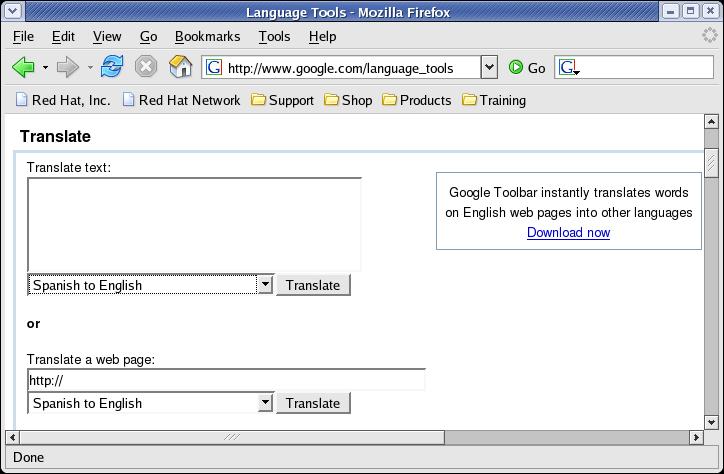Click the gray forward arrow
This screenshot has height=474, width=724.
(68, 67)
